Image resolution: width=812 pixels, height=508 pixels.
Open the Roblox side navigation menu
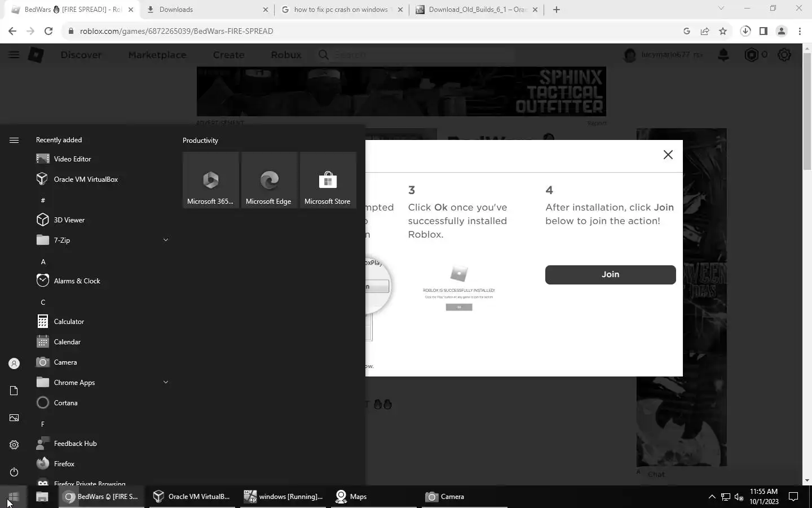tap(14, 55)
